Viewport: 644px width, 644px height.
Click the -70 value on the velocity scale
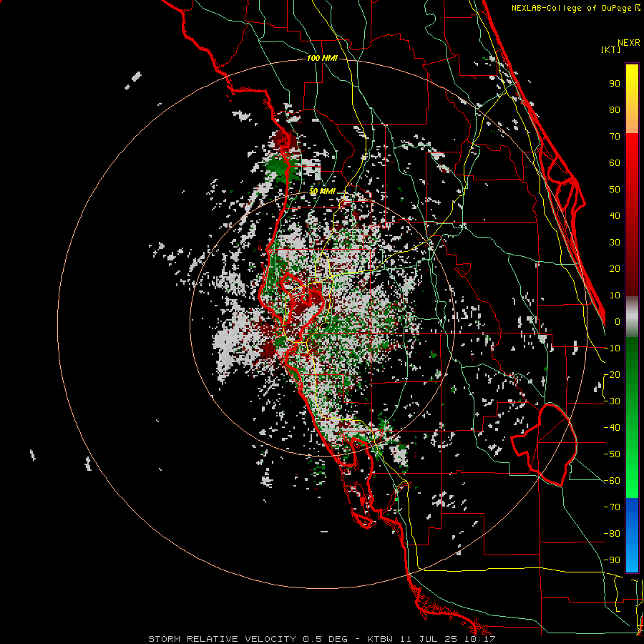(612, 507)
